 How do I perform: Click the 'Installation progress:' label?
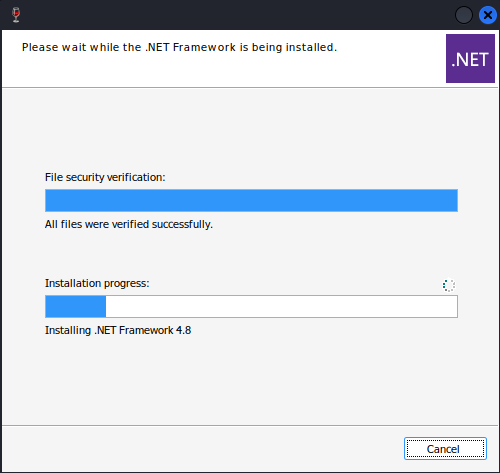tap(97, 283)
